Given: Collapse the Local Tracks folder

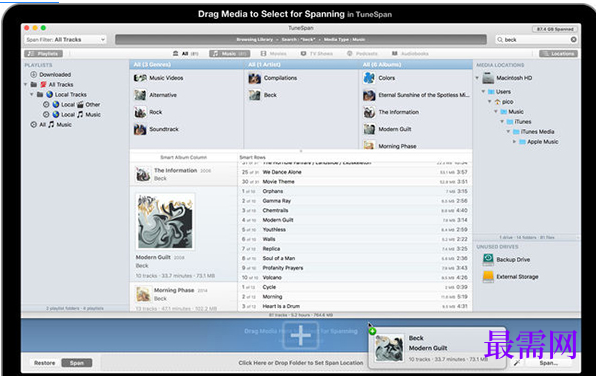Looking at the screenshot, I should pyautogui.click(x=32, y=94).
